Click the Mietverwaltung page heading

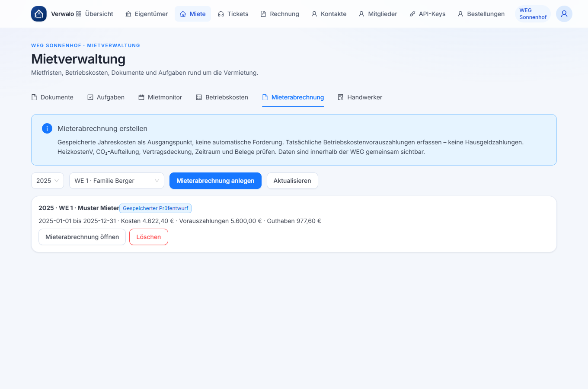(78, 59)
